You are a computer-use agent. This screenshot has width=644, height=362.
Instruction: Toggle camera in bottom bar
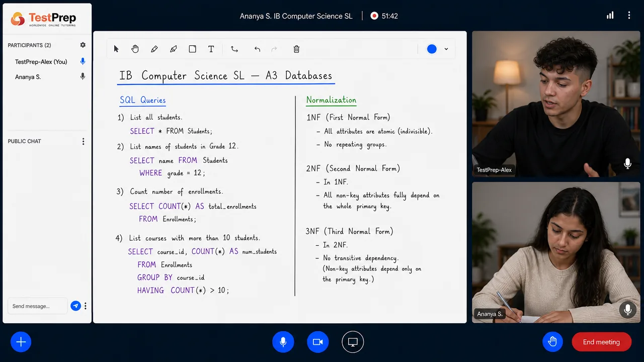click(317, 342)
